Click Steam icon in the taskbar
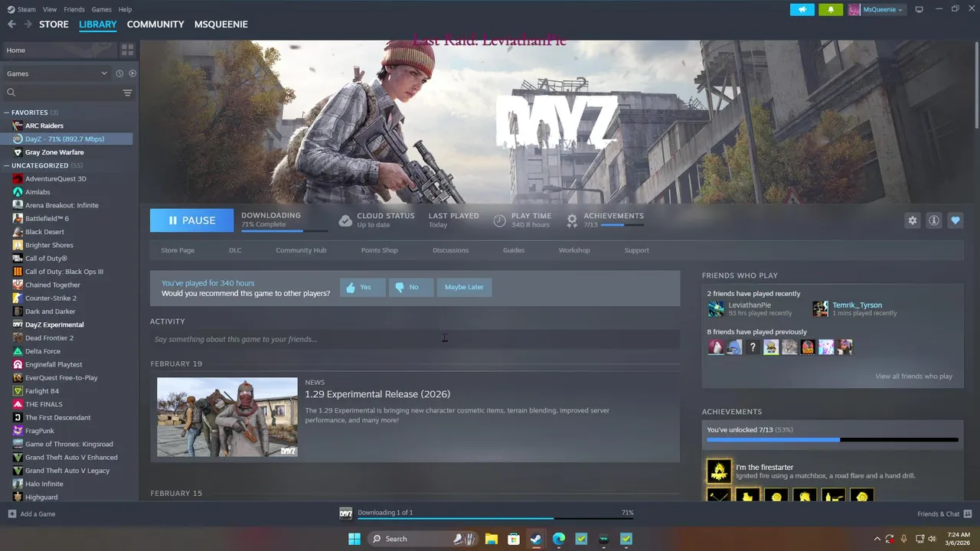The height and width of the screenshot is (551, 980). (x=536, y=539)
